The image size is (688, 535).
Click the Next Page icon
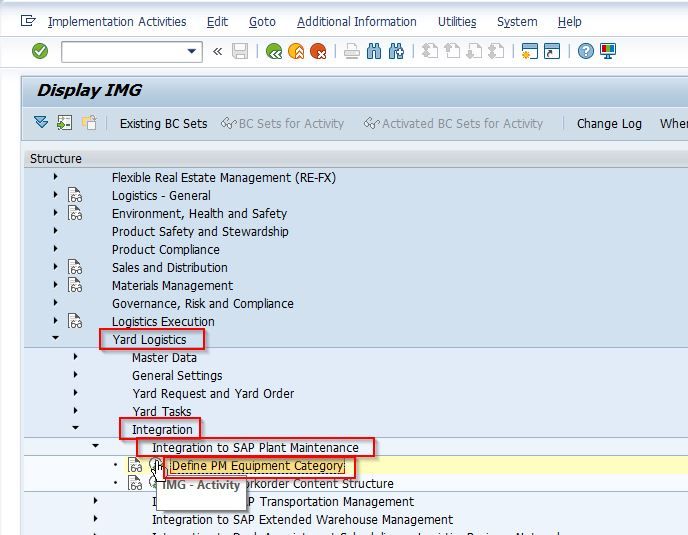pyautogui.click(x=474, y=51)
